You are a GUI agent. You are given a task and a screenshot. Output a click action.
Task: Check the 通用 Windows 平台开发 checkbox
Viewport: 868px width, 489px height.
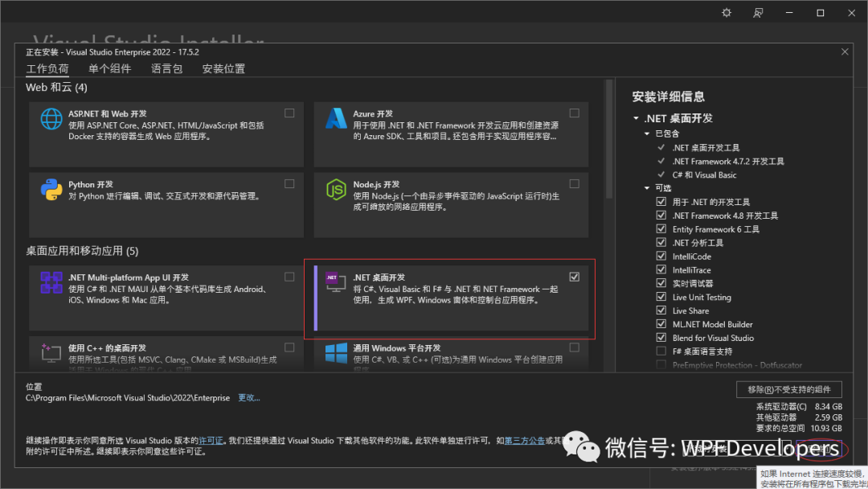pyautogui.click(x=575, y=347)
